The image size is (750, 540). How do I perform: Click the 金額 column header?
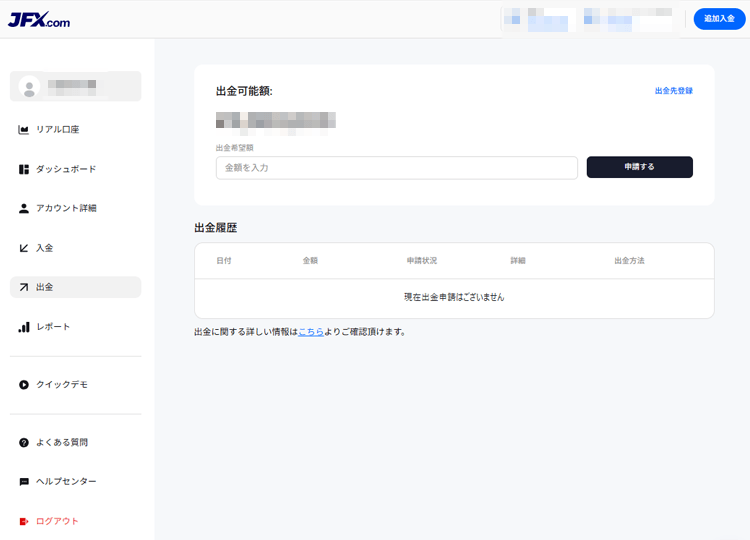(310, 261)
